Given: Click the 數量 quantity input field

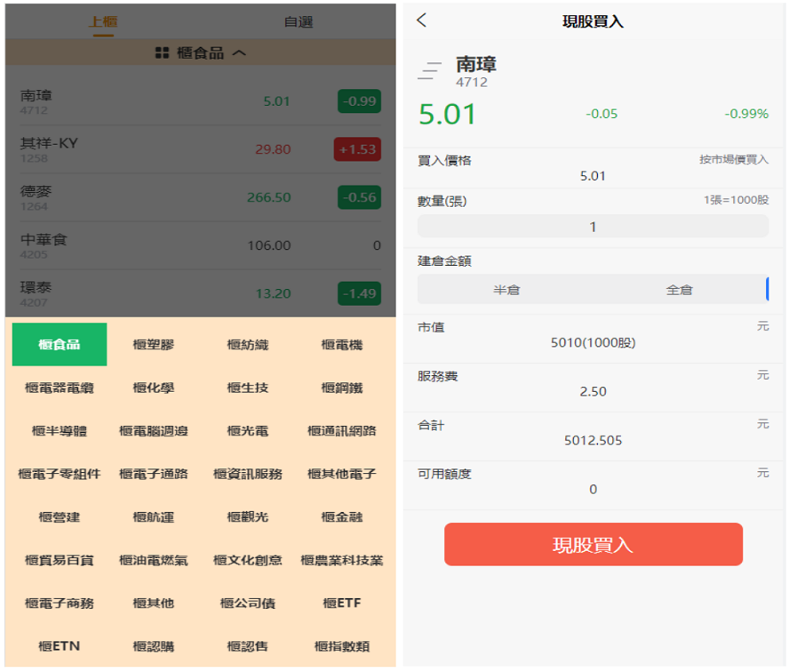Looking at the screenshot, I should (x=593, y=227).
